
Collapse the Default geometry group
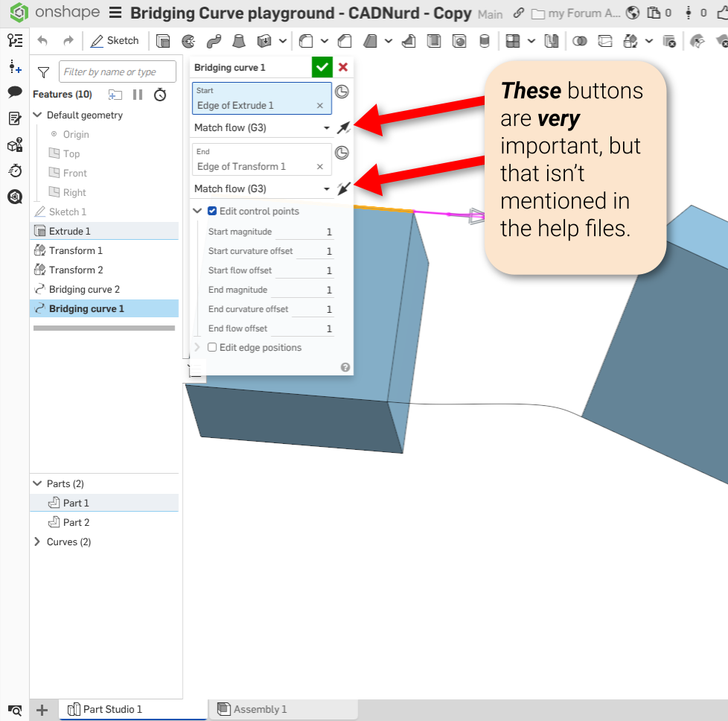(38, 115)
